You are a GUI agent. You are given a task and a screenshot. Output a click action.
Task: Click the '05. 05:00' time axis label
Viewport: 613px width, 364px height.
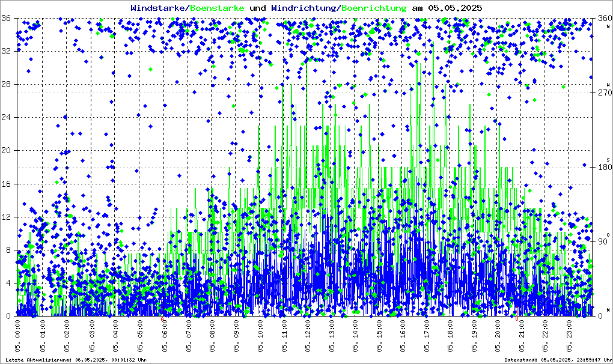[x=141, y=335]
